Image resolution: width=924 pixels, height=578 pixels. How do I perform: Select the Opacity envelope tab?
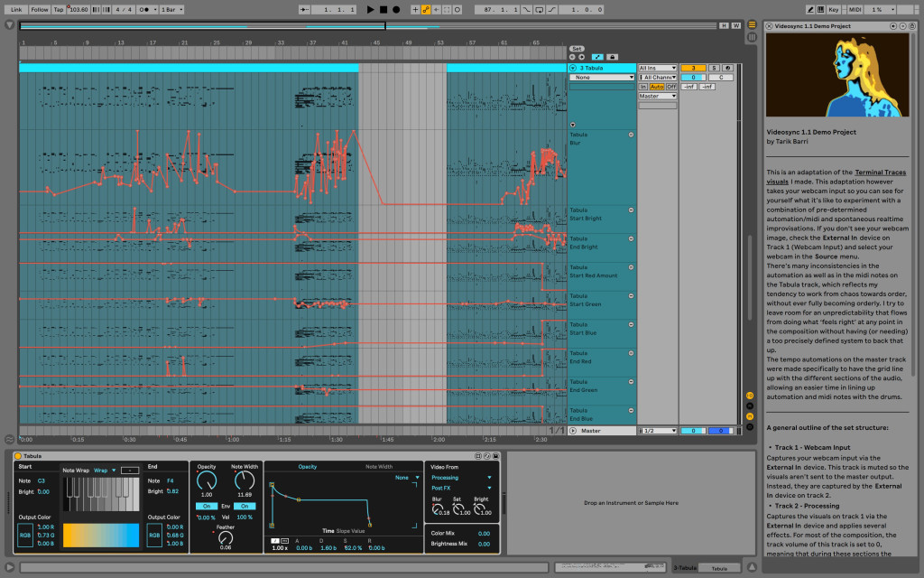click(x=308, y=467)
